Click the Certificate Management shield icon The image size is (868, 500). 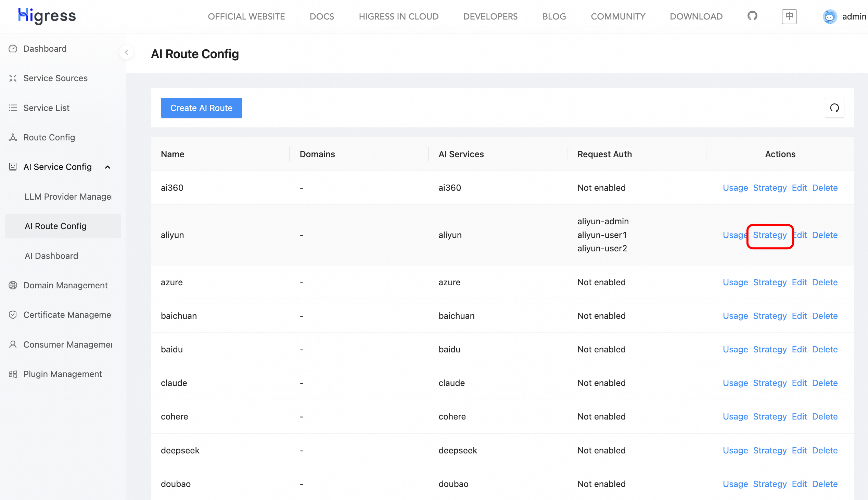point(13,315)
